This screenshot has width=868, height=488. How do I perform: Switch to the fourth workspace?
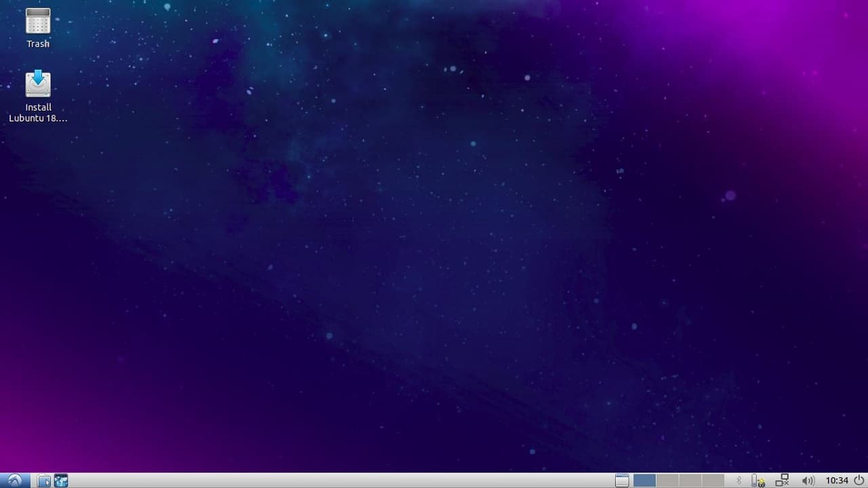point(713,481)
